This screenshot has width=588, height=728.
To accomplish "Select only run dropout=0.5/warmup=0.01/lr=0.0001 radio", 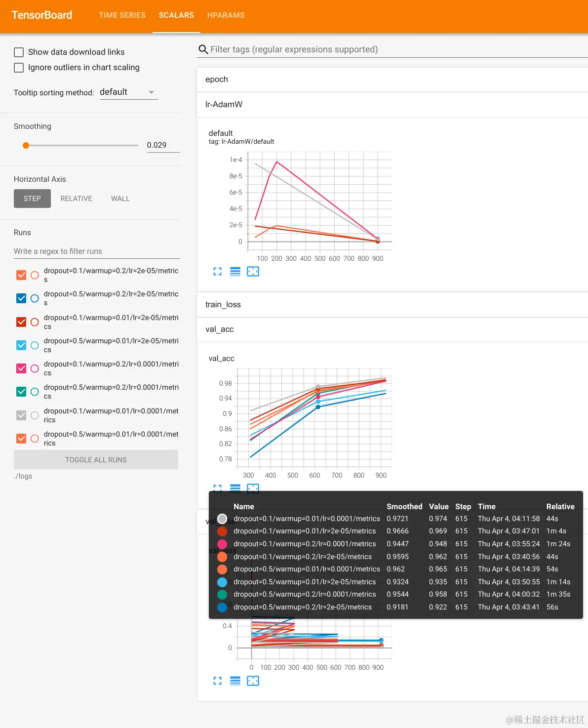I will pos(35,439).
